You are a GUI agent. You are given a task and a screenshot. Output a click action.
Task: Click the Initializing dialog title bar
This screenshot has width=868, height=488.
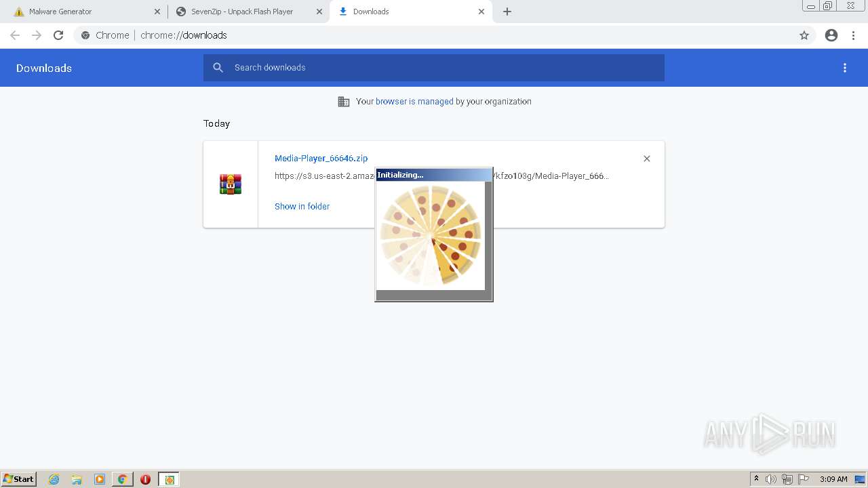point(433,175)
